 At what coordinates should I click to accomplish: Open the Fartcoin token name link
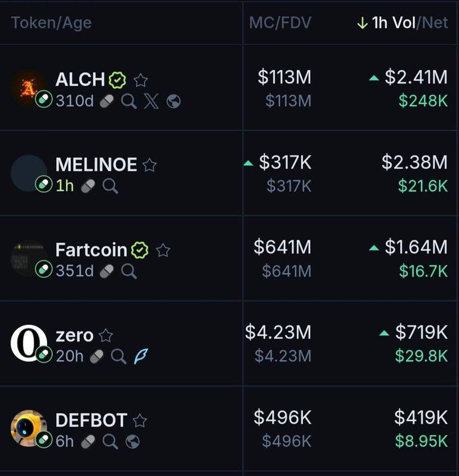[x=91, y=250]
